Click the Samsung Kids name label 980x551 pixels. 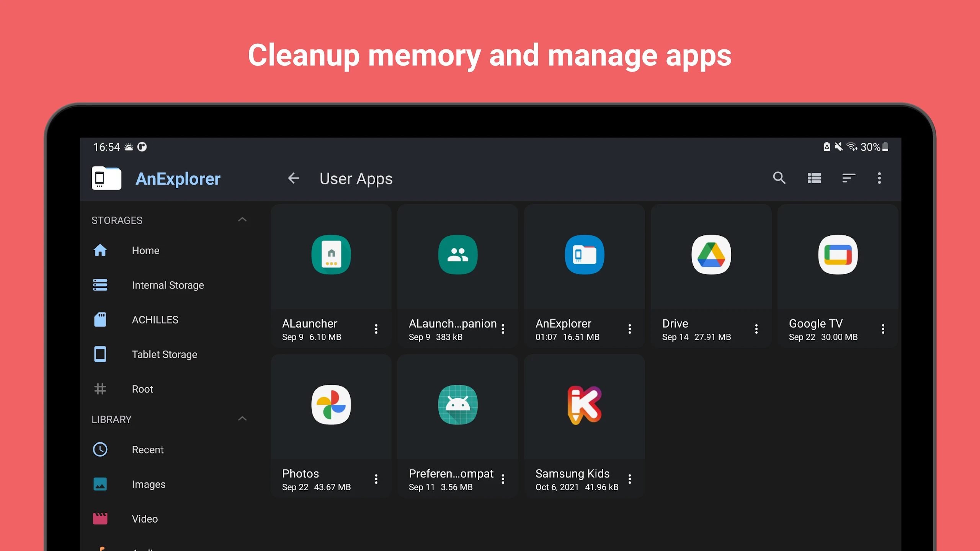(x=572, y=474)
